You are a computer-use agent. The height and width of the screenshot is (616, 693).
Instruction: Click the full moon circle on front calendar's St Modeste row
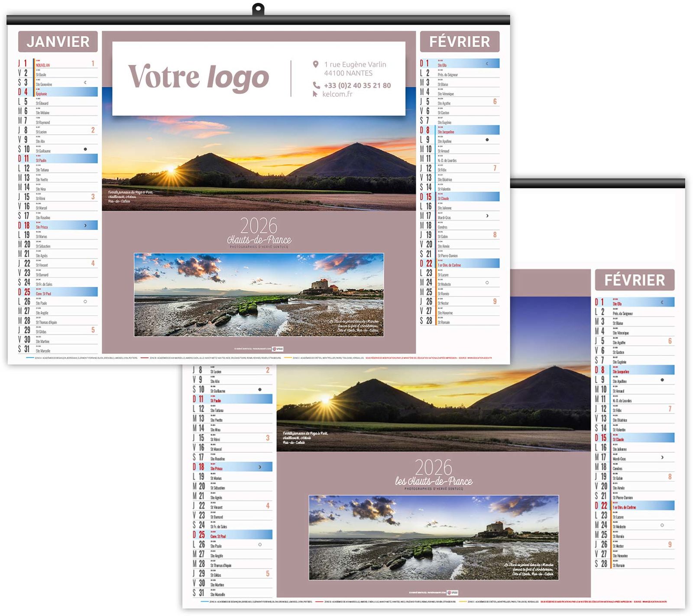coord(487,282)
